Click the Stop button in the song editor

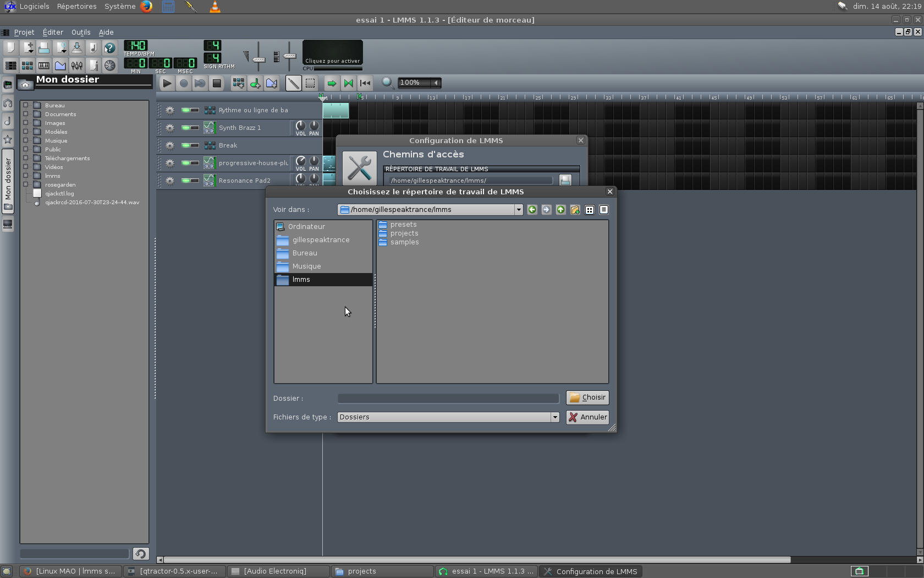tap(217, 83)
